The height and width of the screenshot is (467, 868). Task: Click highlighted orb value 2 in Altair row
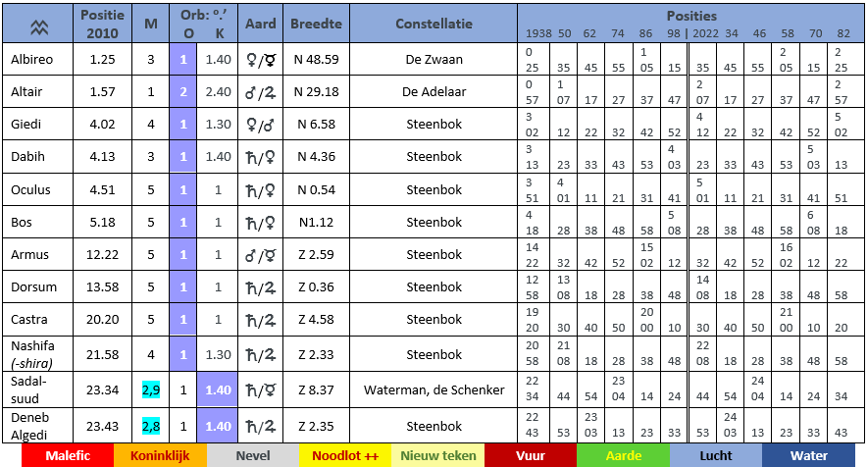click(183, 92)
